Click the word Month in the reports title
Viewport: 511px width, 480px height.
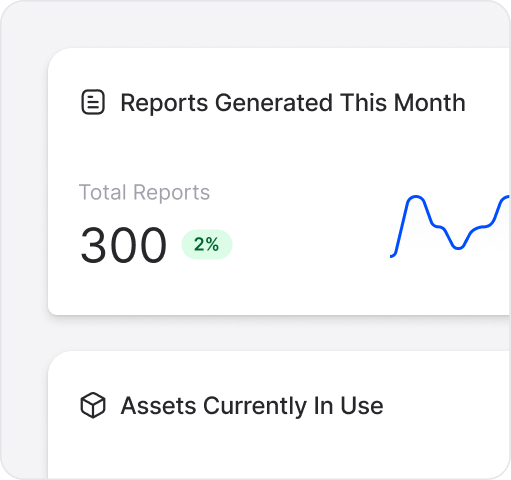[x=430, y=103]
